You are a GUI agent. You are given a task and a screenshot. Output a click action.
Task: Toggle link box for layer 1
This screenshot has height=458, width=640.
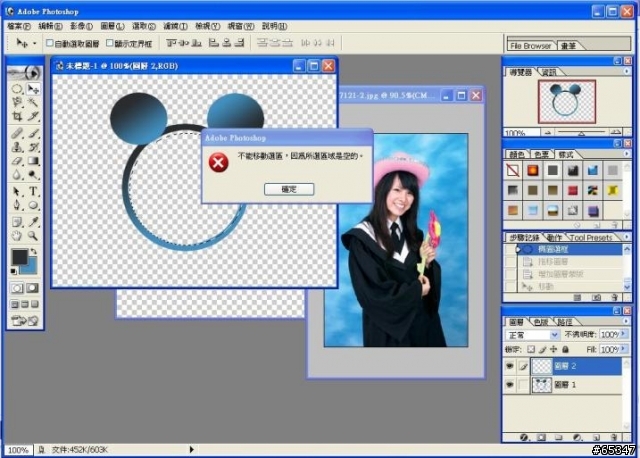(523, 385)
